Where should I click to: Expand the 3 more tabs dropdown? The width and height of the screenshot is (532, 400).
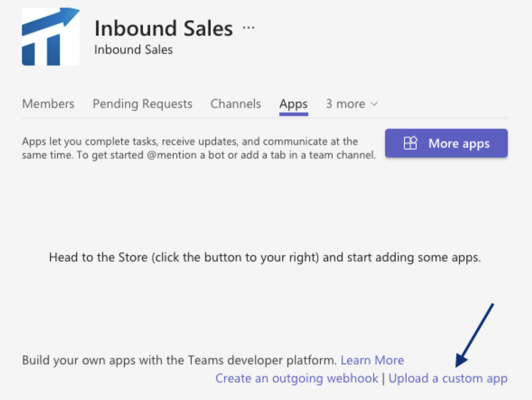click(352, 104)
